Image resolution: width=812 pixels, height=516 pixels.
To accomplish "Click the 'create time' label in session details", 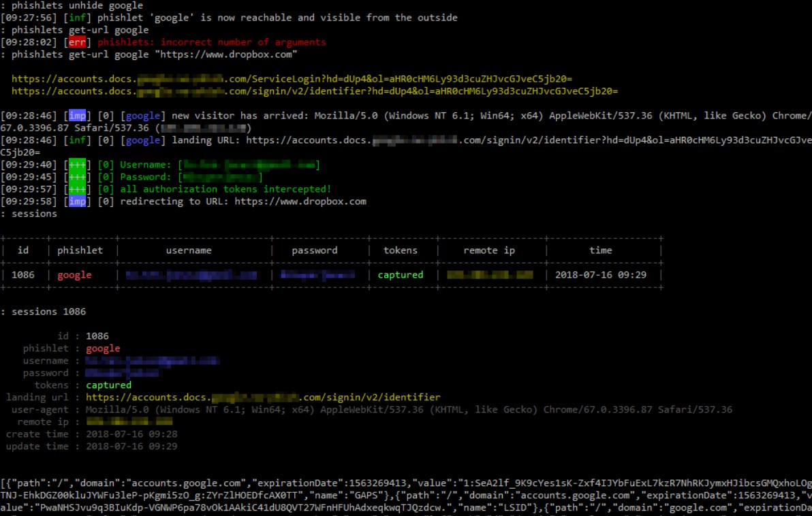I will tap(37, 434).
